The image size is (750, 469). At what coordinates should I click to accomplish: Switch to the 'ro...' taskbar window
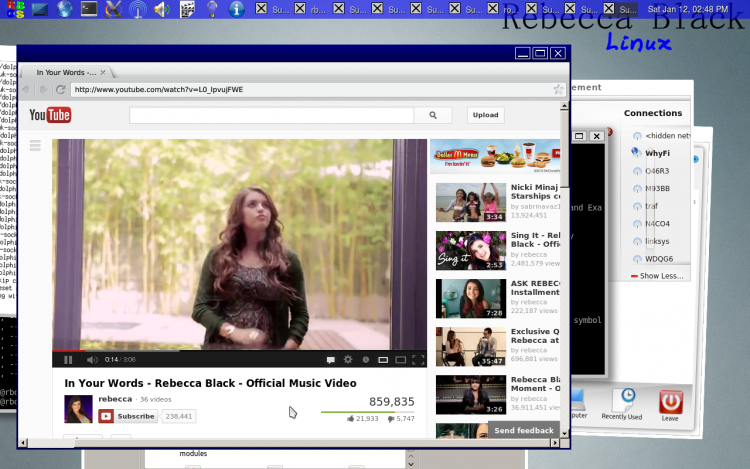point(505,9)
